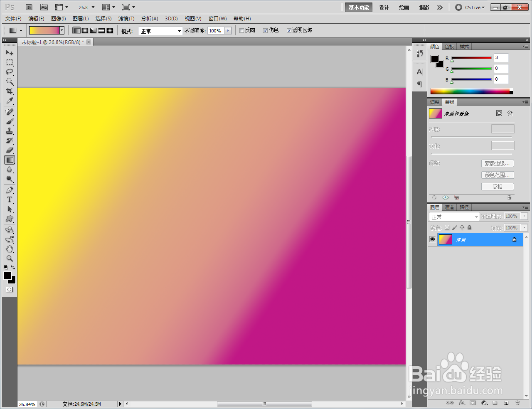Select the Quick Selection tool
The image size is (532, 409).
[x=10, y=81]
